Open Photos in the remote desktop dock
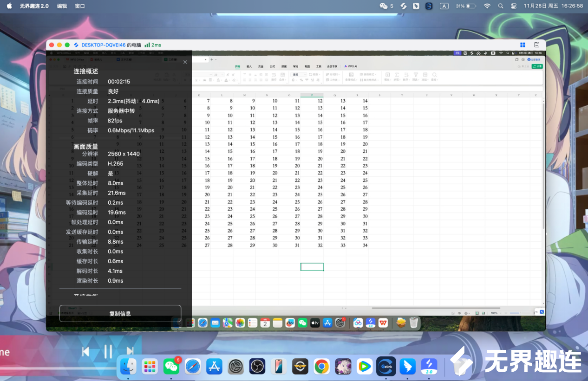Viewport: 588px width, 381px height. click(x=240, y=323)
